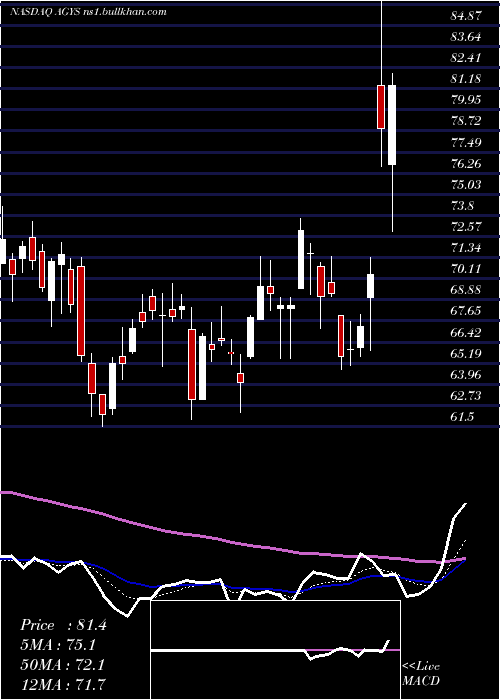Click the 50MA : 72.1 readout
The width and height of the screenshot is (500, 700).
pos(62,665)
